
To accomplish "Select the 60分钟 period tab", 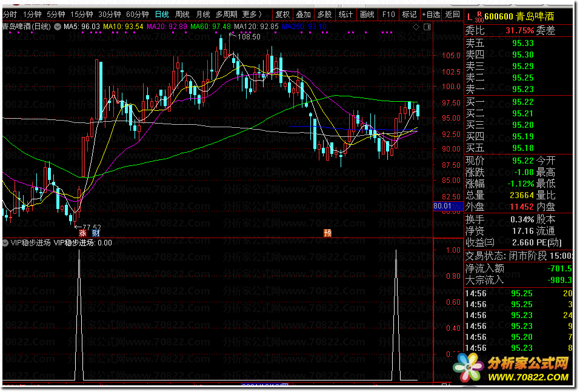I will click(137, 15).
